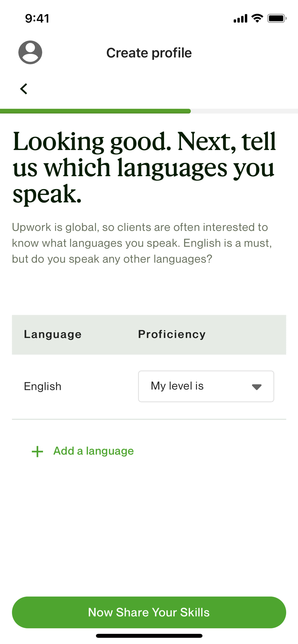The width and height of the screenshot is (298, 644).
Task: Click the unfilled gray portion of progress bar
Action: [x=244, y=111]
